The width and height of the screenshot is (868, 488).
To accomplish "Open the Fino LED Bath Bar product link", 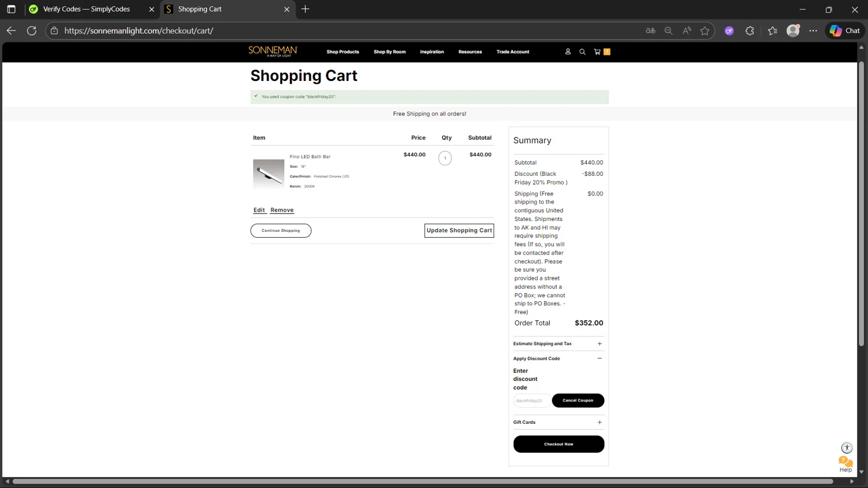I will 310,157.
